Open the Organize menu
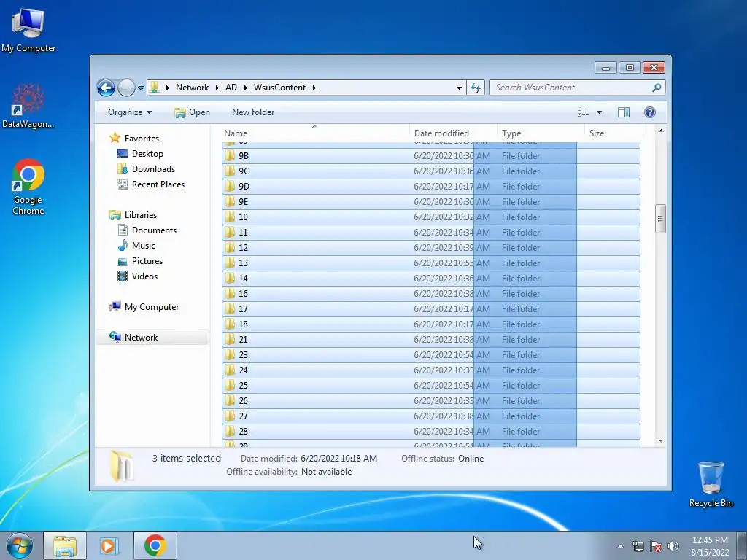 point(130,112)
